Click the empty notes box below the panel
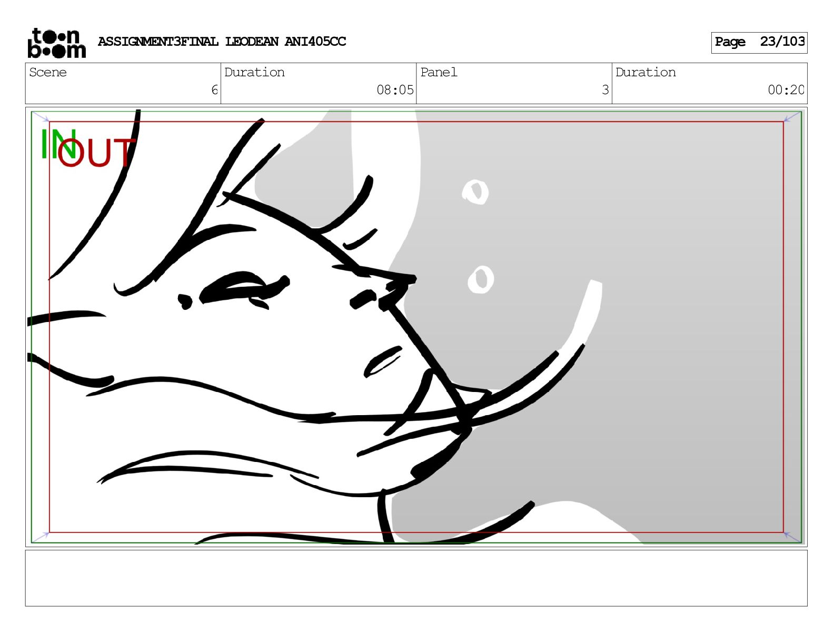834x644 pixels. (x=416, y=578)
